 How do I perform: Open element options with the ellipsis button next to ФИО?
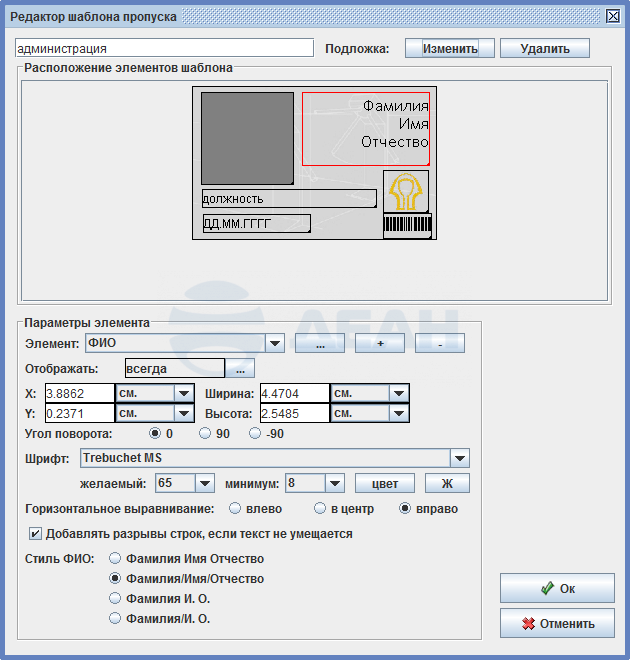pyautogui.click(x=320, y=344)
